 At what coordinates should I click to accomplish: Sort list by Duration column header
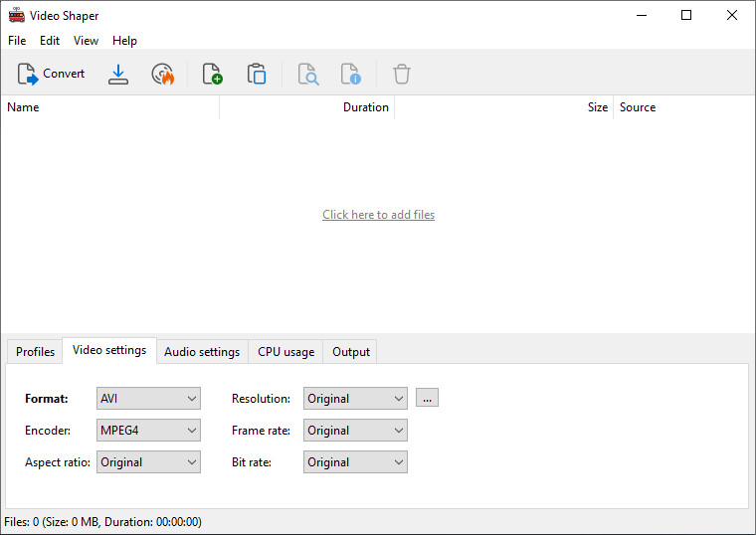[x=307, y=107]
